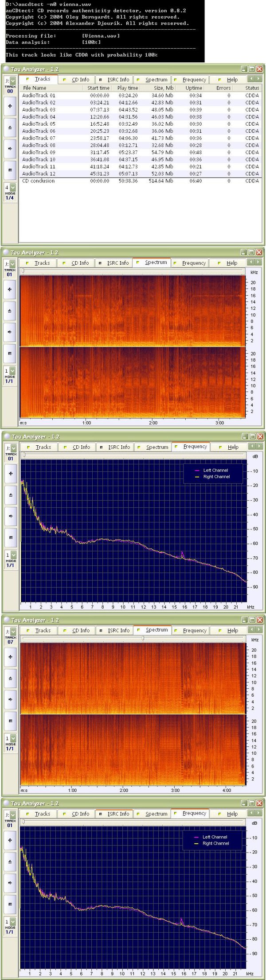The width and height of the screenshot is (266, 980).
Task: Open J: drive dropdown in Tracks list window
Action: pos(13,81)
